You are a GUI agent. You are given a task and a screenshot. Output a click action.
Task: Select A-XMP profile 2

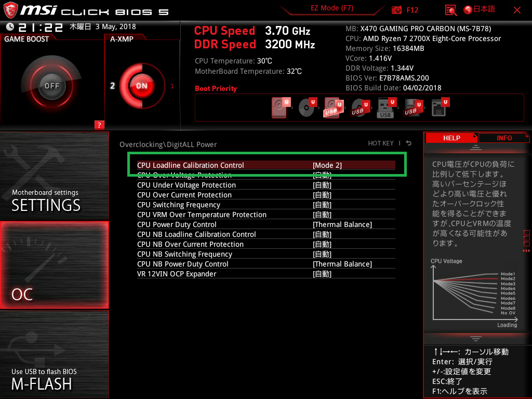coord(112,86)
